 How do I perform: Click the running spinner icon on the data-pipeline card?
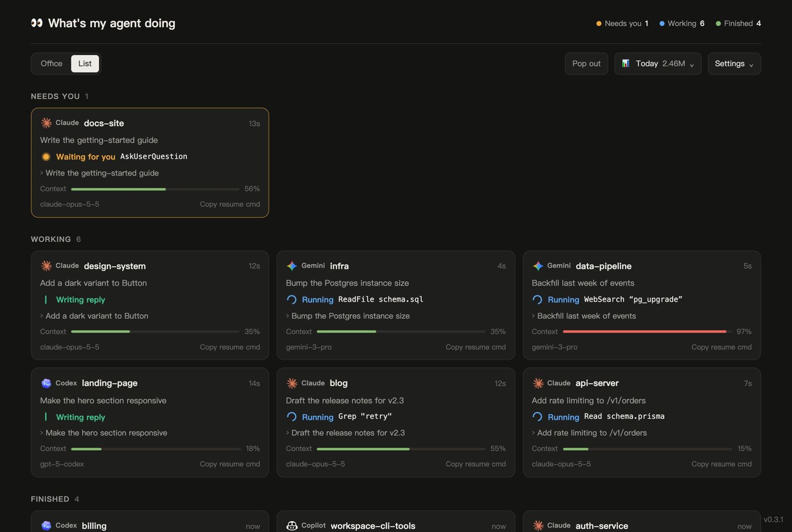[537, 299]
